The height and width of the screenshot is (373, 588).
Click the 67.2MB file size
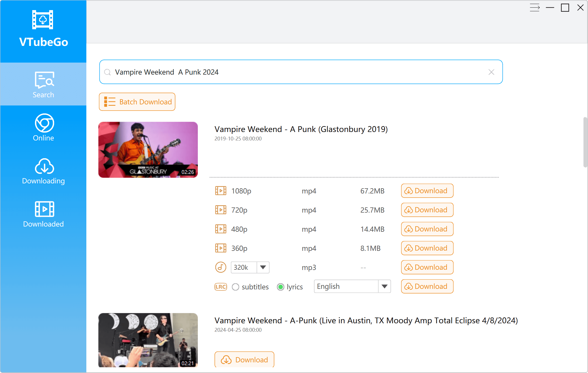(372, 191)
